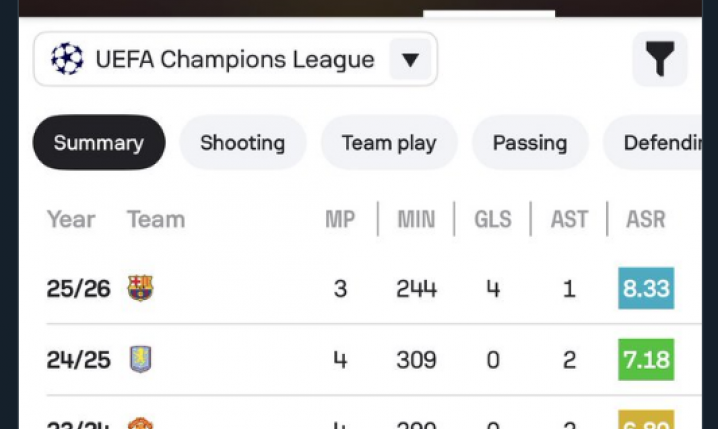718x429 pixels.
Task: Switch to the Shooting tab
Action: point(242,143)
